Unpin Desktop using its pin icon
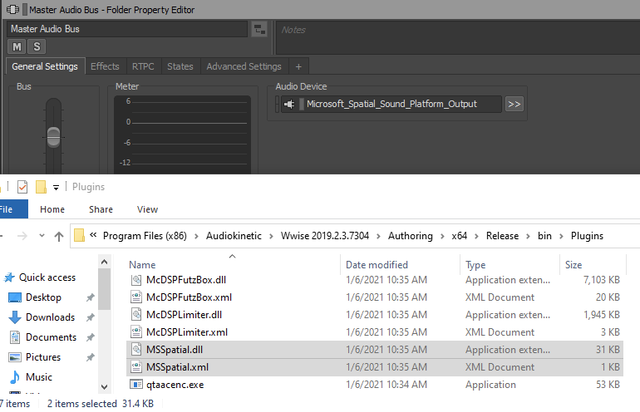This screenshot has width=640, height=412. 90,298
